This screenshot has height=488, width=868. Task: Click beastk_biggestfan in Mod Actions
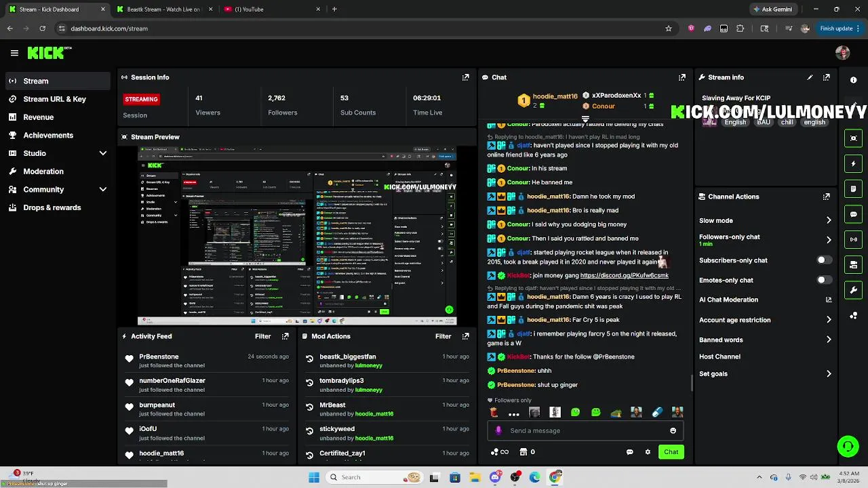click(348, 357)
